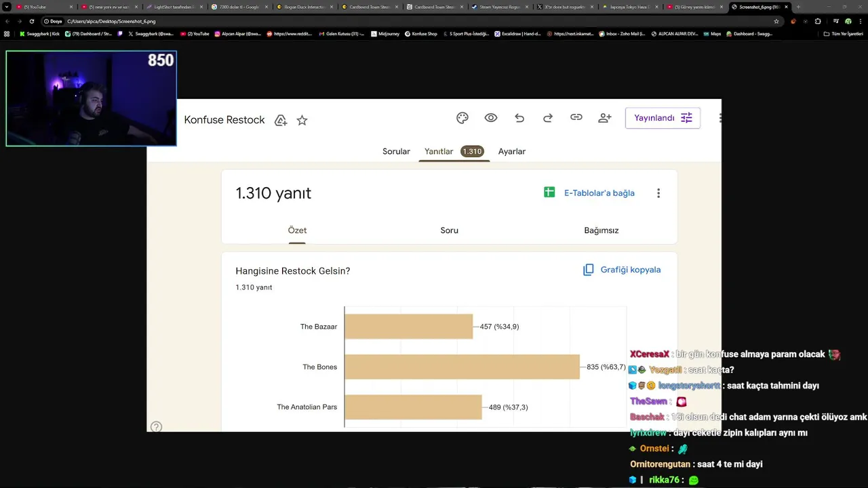Open the Midjourney bookmark
Viewport: 868px width, 488px height.
(x=385, y=34)
